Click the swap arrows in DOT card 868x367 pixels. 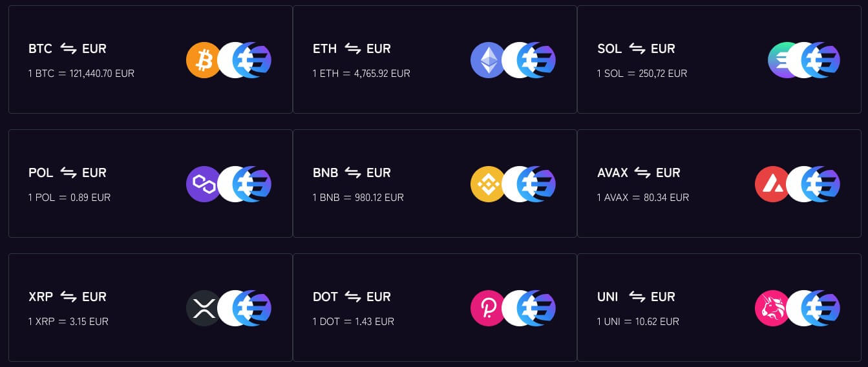coord(352,297)
